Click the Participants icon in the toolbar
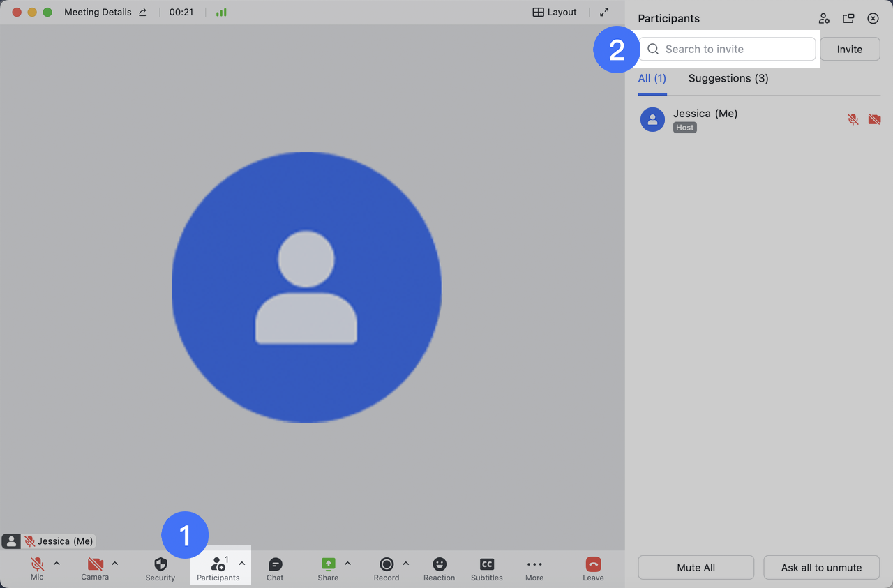 218,568
